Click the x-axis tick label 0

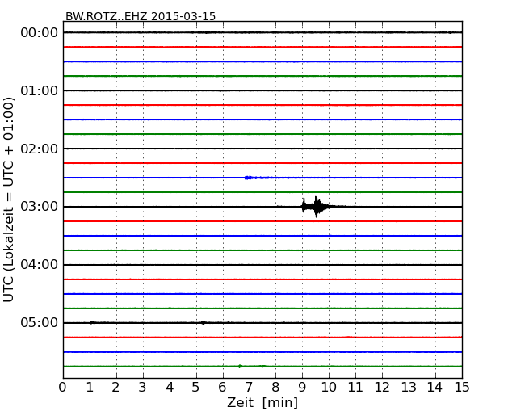63,388
